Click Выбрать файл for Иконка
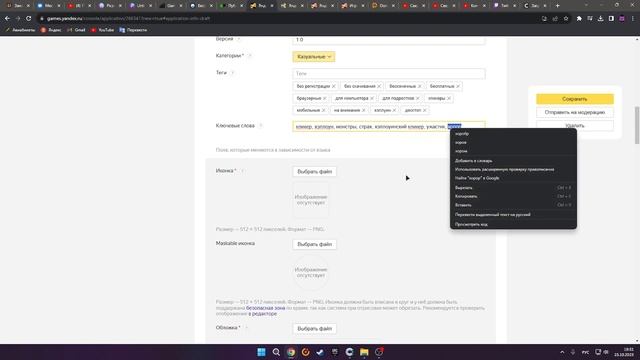 (x=314, y=172)
